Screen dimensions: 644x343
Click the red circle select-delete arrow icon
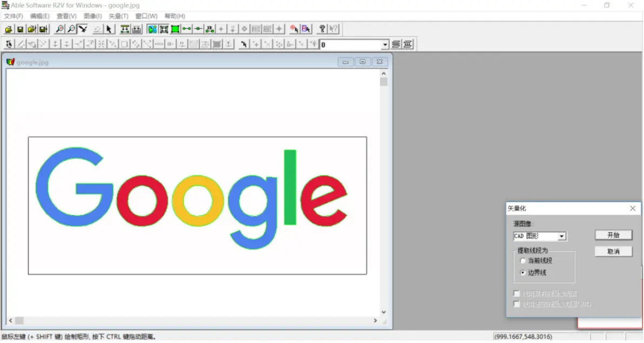(294, 29)
